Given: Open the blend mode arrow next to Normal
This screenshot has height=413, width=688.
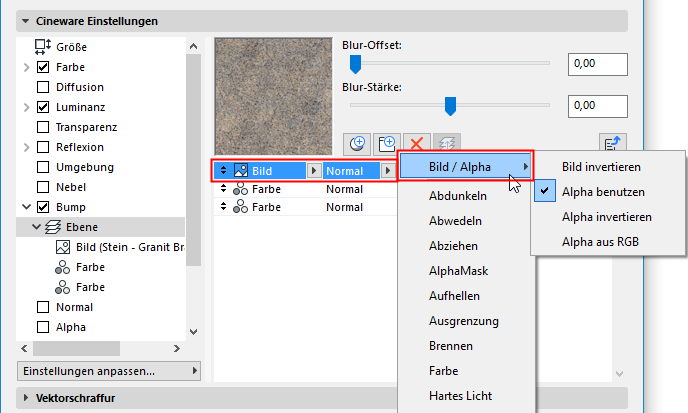Looking at the screenshot, I should click(387, 170).
